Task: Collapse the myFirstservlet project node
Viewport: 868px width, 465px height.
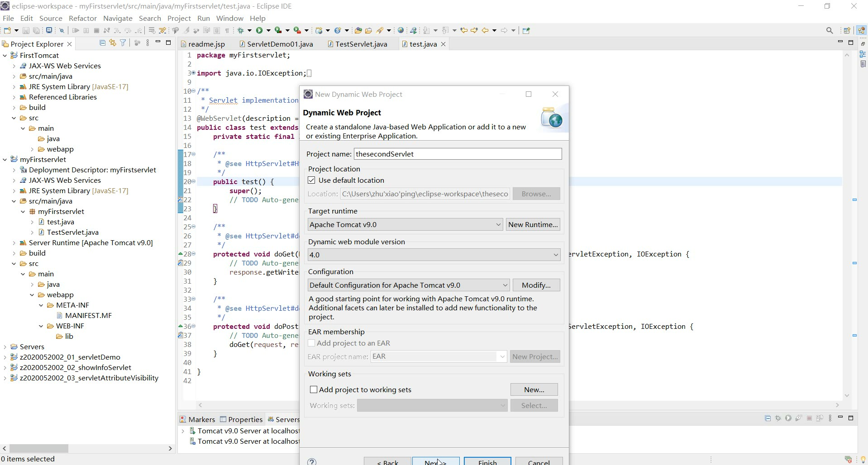Action: [x=5, y=160]
